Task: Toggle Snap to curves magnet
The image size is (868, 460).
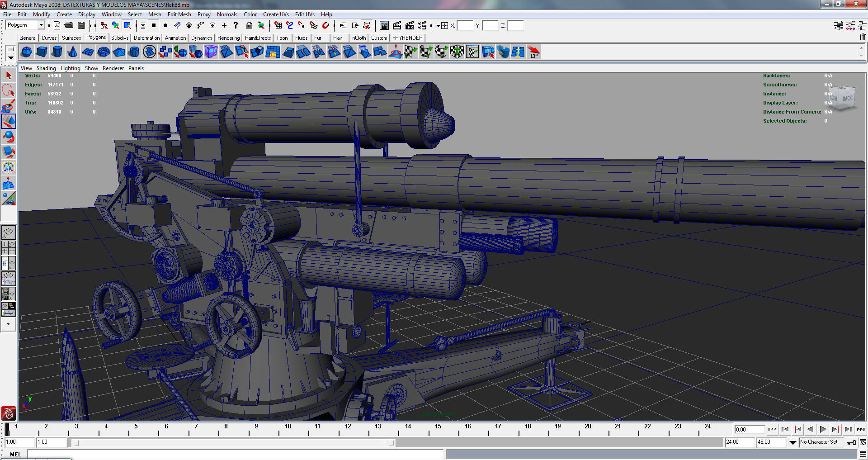Action: [x=290, y=25]
